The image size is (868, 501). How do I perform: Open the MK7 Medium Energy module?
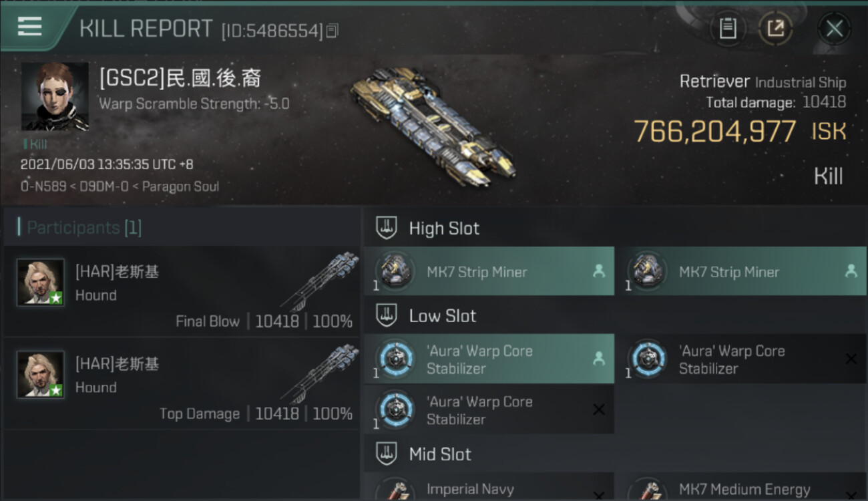(x=741, y=487)
